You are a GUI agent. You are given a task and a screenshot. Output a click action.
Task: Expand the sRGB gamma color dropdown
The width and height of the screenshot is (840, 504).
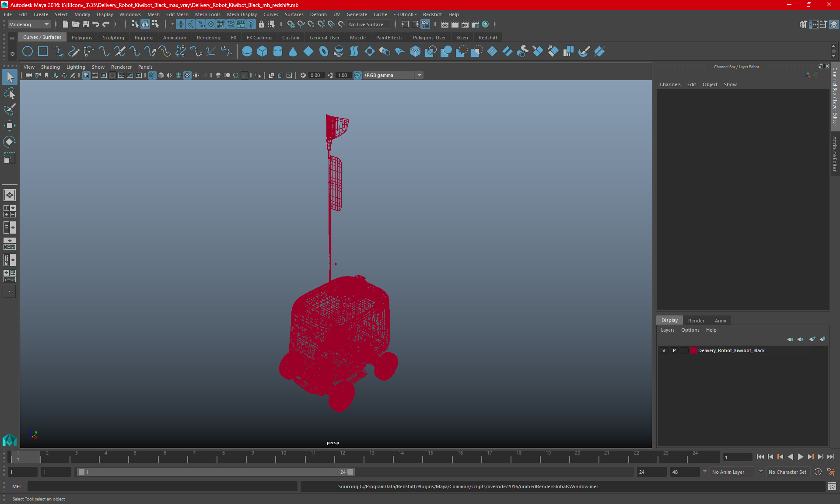(x=420, y=75)
